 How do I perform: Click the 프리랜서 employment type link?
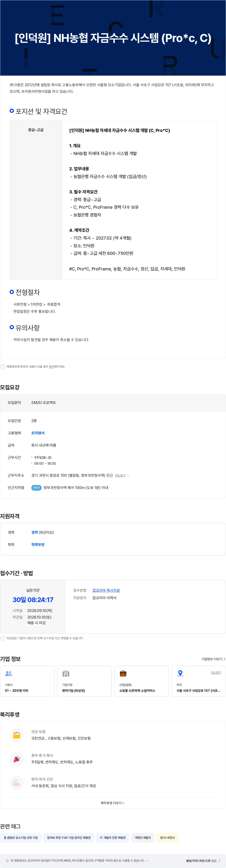click(38, 433)
